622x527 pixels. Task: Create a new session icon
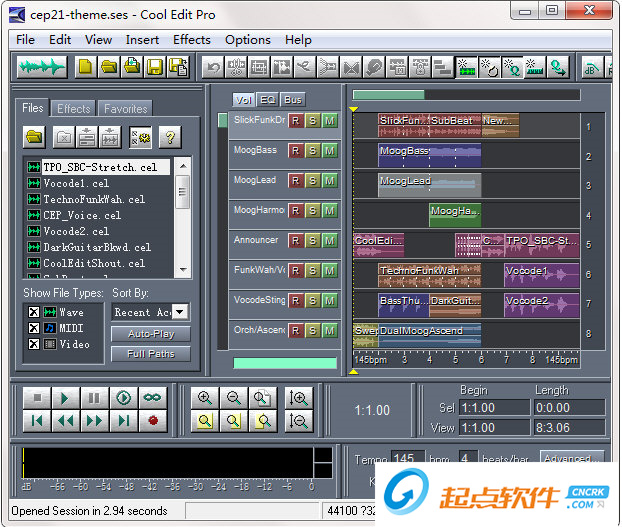(x=86, y=67)
